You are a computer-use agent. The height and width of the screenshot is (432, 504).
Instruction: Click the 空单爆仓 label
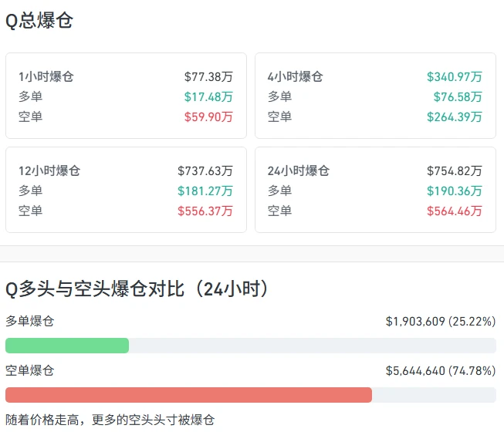[30, 370]
